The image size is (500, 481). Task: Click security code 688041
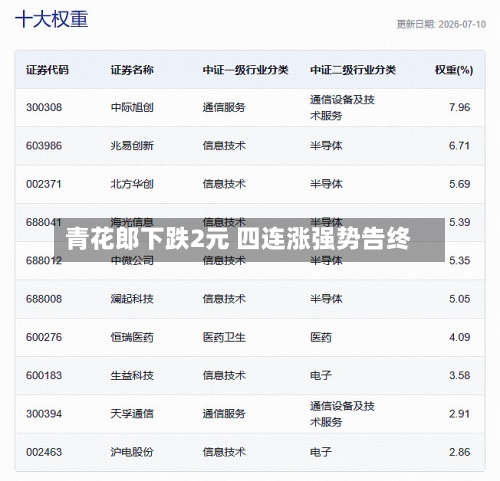pyautogui.click(x=44, y=222)
